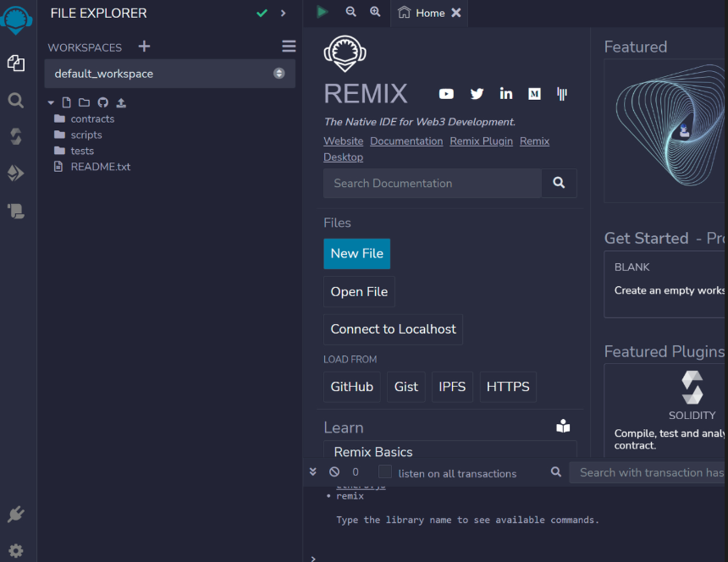Collapse the workspace root tree caret
Image resolution: width=728 pixels, height=562 pixels.
tap(51, 102)
